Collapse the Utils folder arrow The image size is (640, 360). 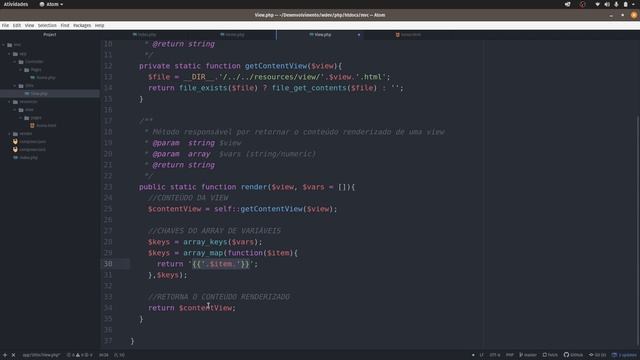tap(15, 86)
